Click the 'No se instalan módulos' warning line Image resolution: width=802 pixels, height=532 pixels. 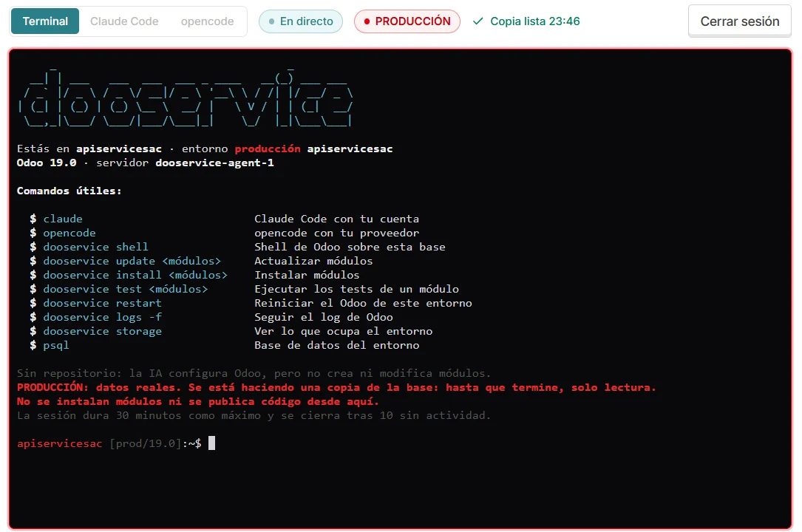click(x=198, y=401)
